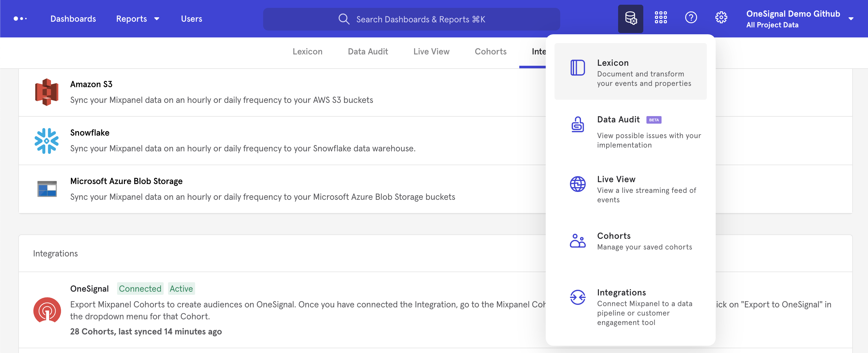Click 'Document and transform your events' description

tap(644, 78)
